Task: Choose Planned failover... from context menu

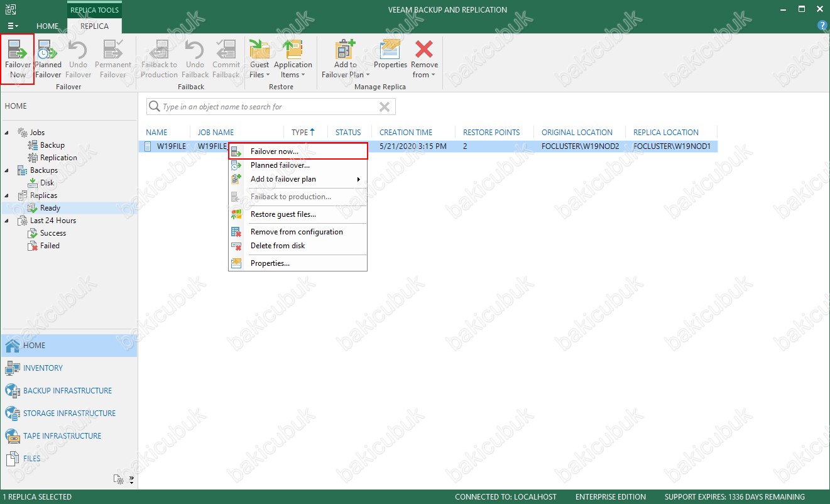Action: click(298, 165)
